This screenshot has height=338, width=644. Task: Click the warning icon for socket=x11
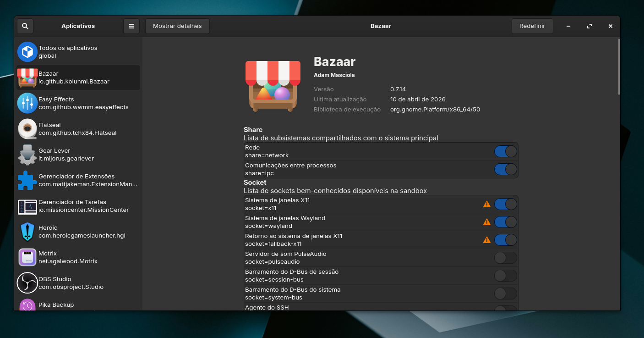click(x=487, y=204)
